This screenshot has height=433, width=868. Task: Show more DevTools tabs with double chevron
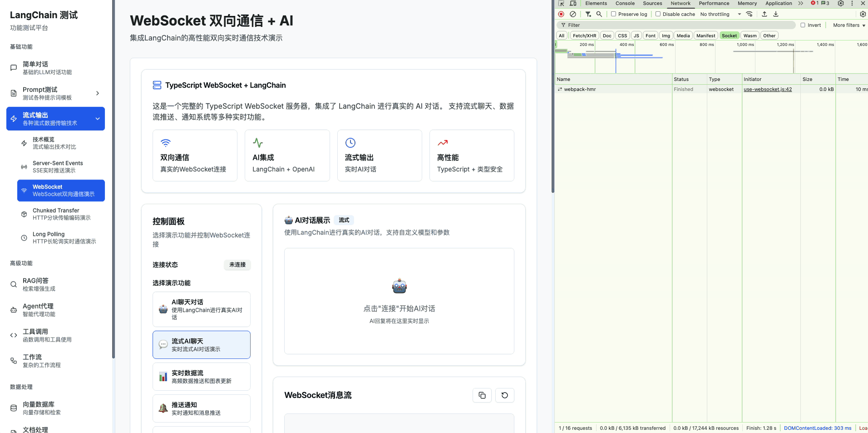coord(801,3)
